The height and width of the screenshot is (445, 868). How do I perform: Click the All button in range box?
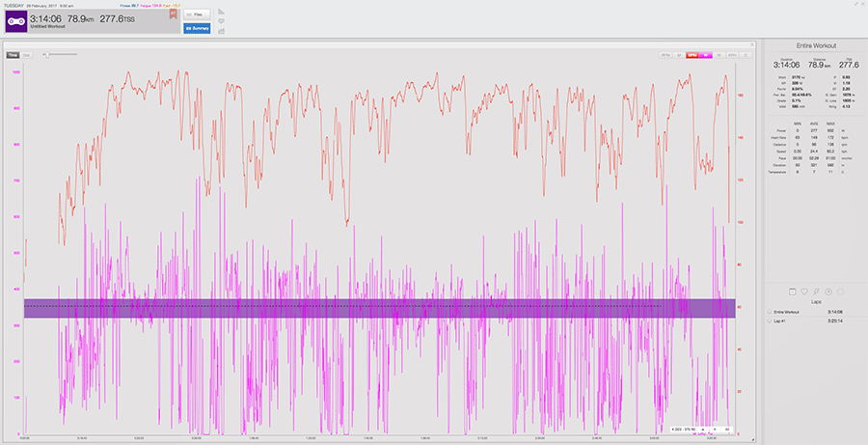727,430
